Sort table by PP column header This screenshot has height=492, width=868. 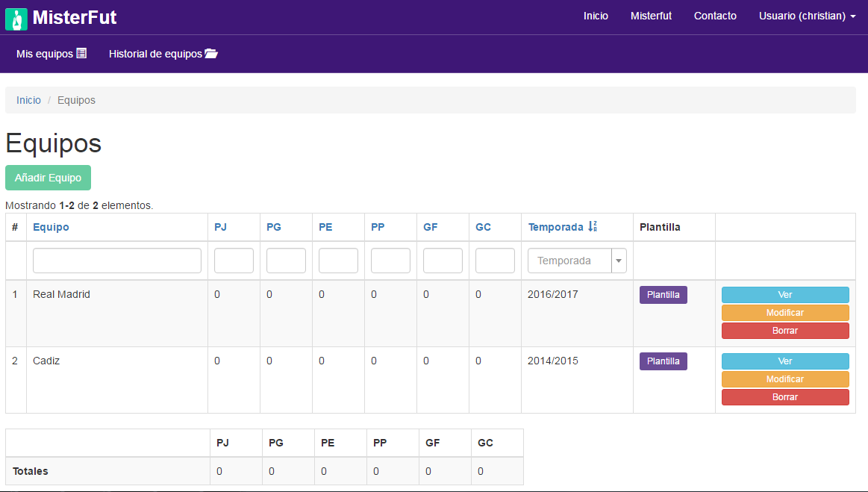(x=378, y=227)
